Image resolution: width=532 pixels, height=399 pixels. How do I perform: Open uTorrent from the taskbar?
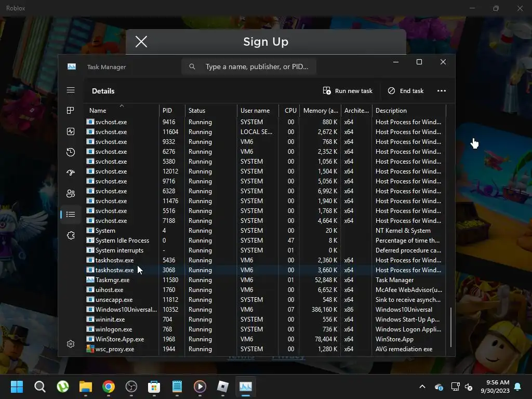63,387
